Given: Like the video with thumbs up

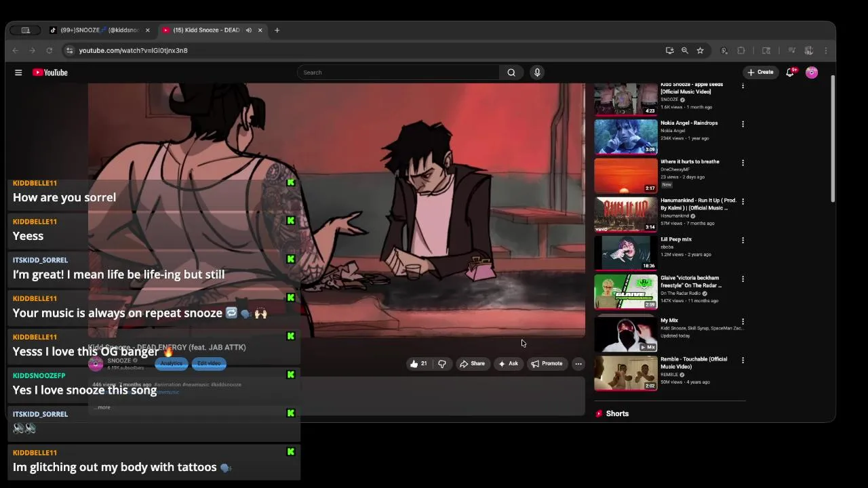Looking at the screenshot, I should click(x=418, y=364).
